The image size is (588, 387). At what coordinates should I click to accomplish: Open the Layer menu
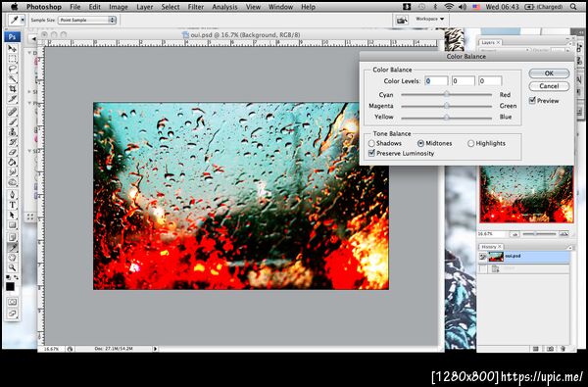tap(144, 7)
